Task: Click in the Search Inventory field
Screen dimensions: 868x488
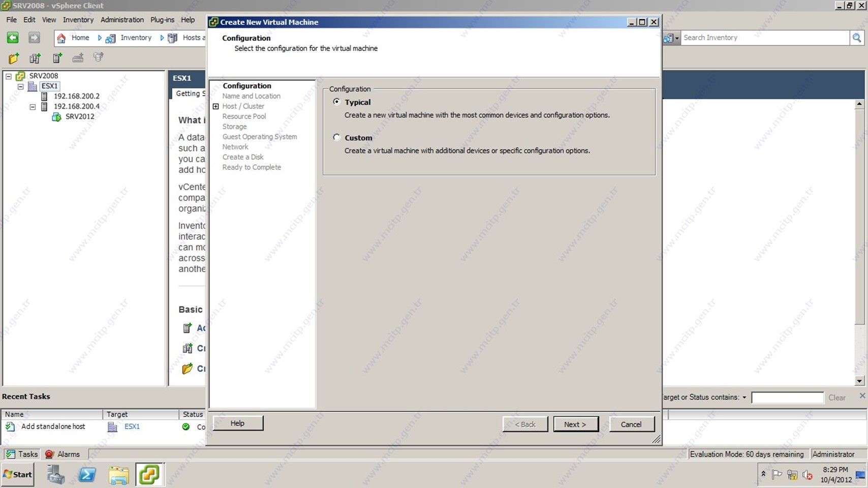Action: pos(765,38)
